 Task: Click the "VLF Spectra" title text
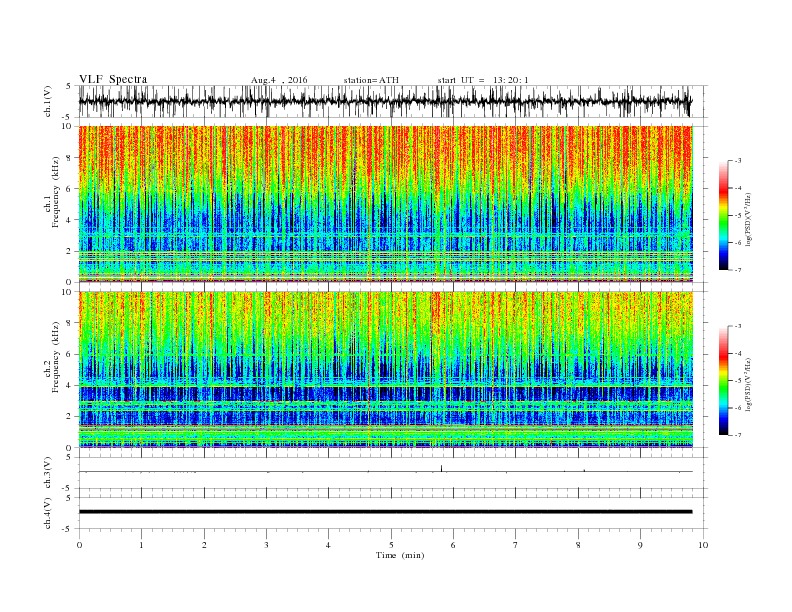pyautogui.click(x=113, y=79)
